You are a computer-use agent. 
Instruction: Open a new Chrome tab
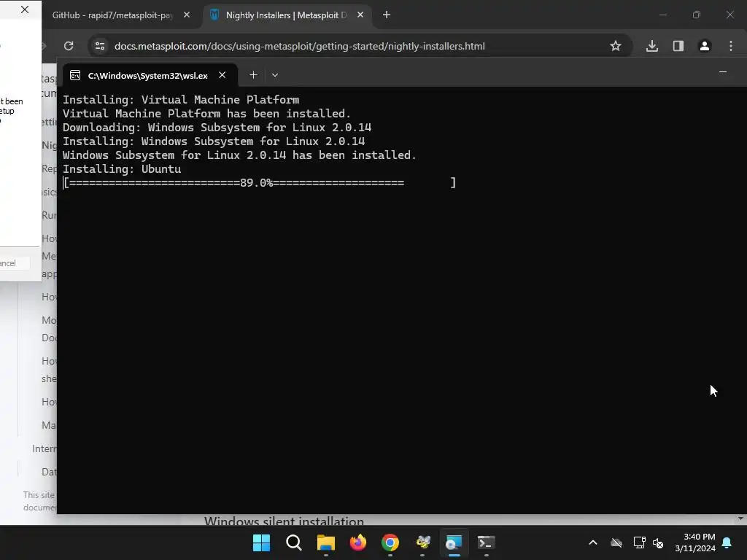coord(387,15)
